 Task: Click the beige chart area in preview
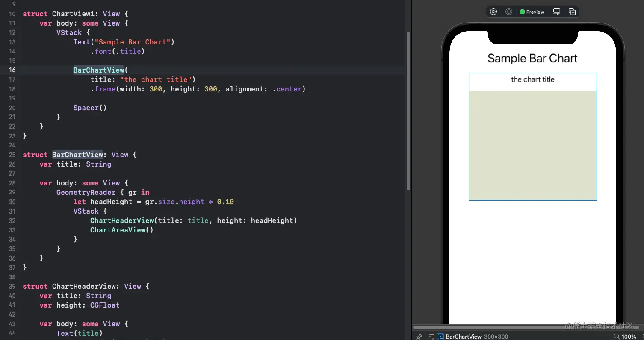click(x=533, y=145)
